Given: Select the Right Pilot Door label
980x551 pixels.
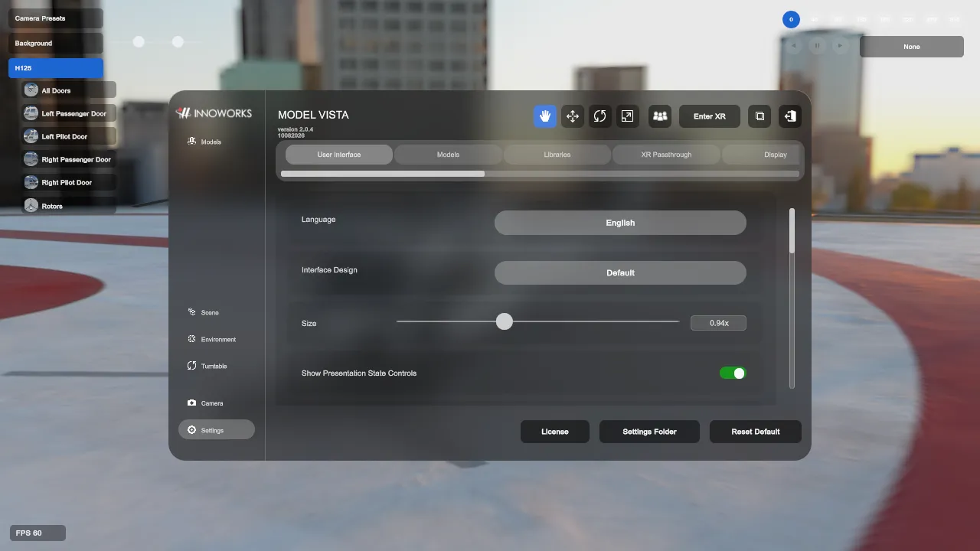Looking at the screenshot, I should pyautogui.click(x=67, y=183).
